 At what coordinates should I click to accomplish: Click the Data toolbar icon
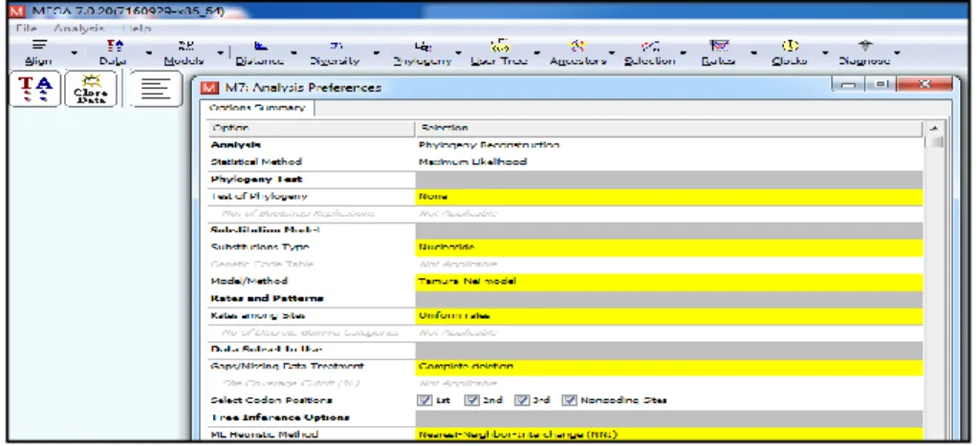[113, 53]
